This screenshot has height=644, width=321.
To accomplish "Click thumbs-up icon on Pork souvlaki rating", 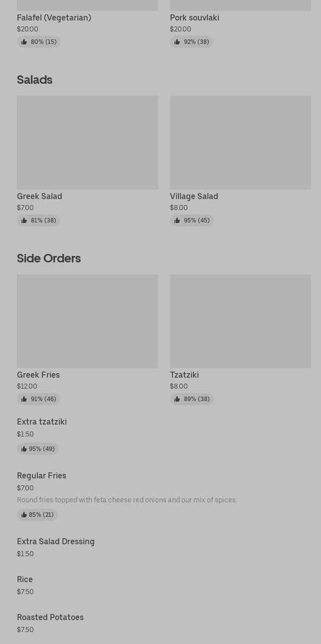I will [177, 42].
